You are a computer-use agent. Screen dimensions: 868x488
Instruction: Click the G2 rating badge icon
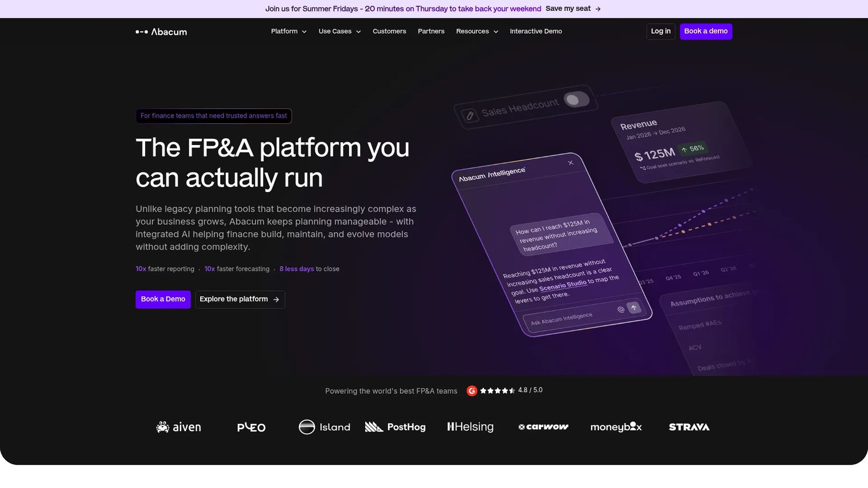[x=472, y=391]
